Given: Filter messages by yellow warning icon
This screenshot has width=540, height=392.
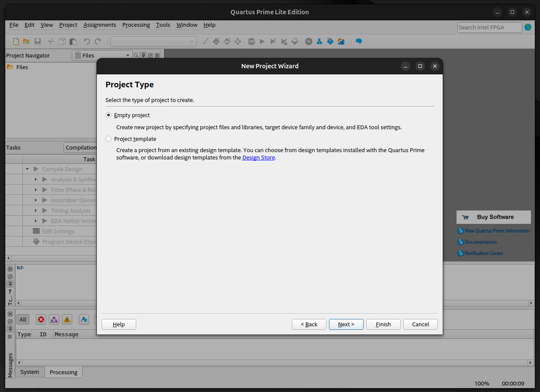Looking at the screenshot, I should click(67, 319).
